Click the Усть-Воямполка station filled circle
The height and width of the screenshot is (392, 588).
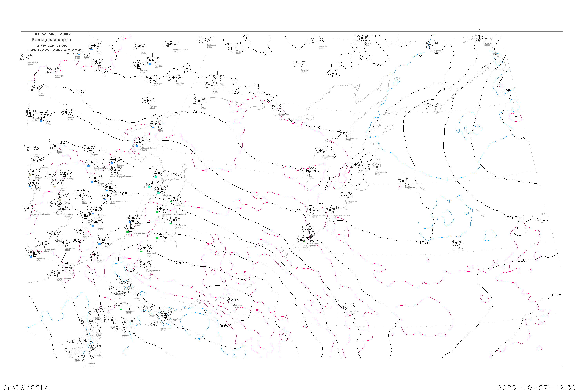[x=344, y=133]
